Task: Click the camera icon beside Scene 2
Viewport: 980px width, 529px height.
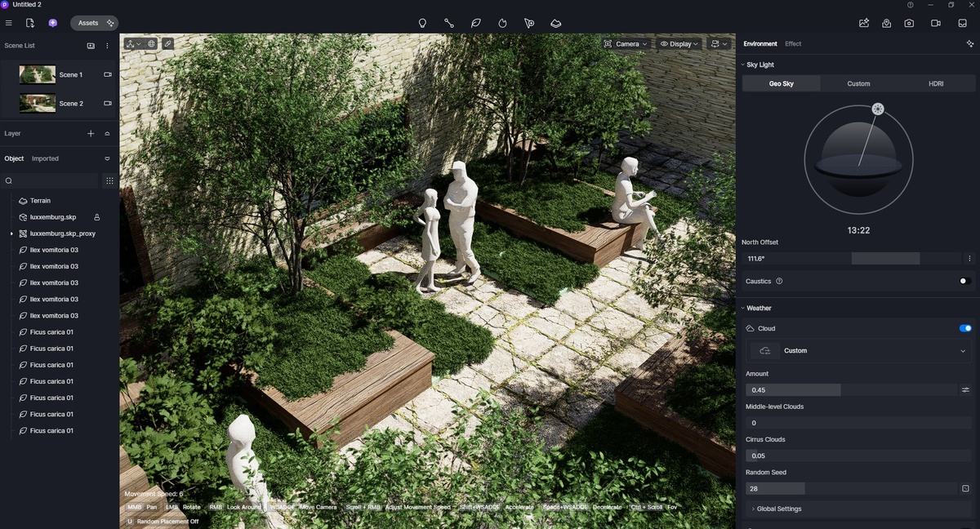Action: [x=108, y=104]
